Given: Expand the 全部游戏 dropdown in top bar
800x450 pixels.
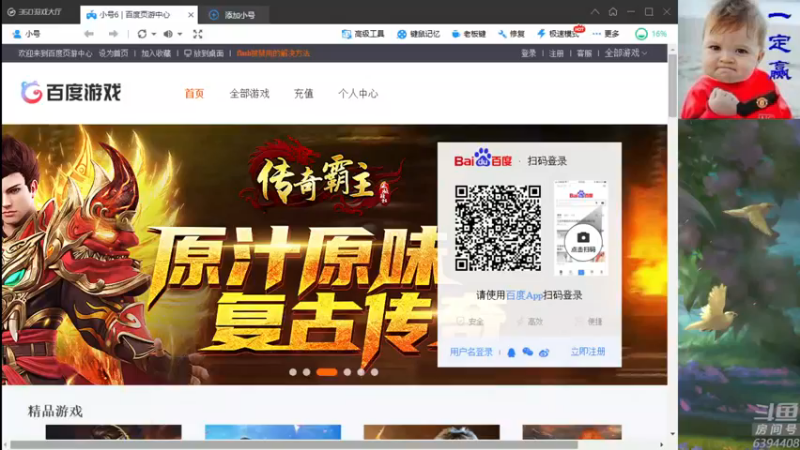Looking at the screenshot, I should [626, 53].
